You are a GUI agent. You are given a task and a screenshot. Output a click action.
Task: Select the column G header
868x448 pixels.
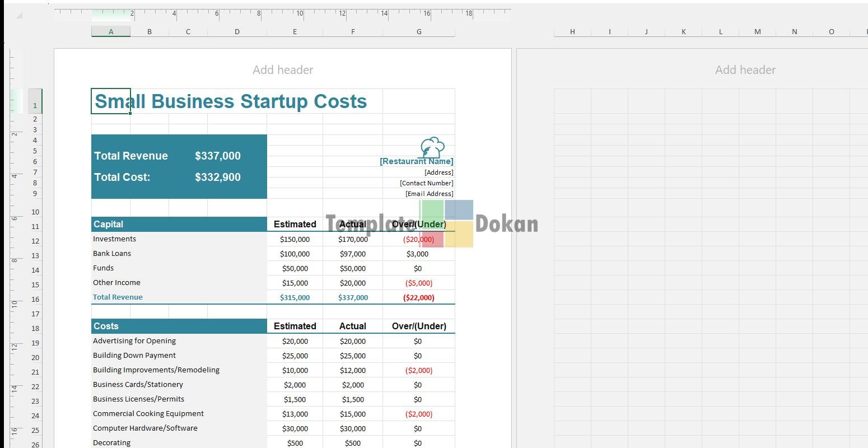[418, 32]
